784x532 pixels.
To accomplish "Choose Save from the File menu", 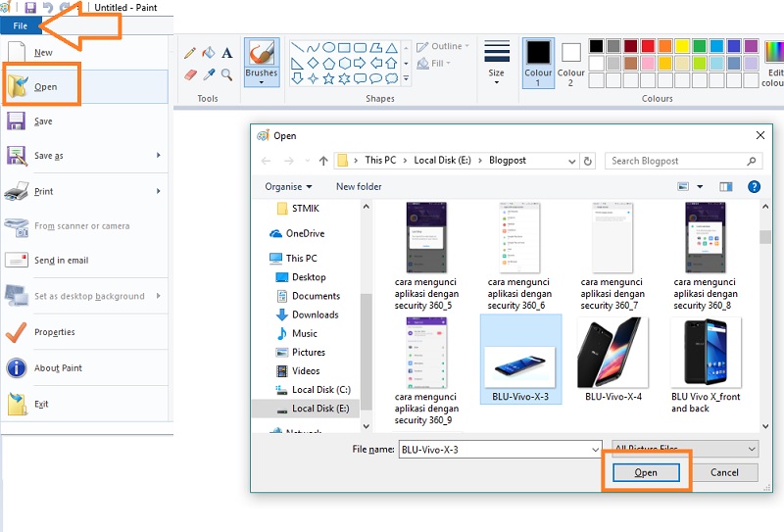I will click(85, 121).
